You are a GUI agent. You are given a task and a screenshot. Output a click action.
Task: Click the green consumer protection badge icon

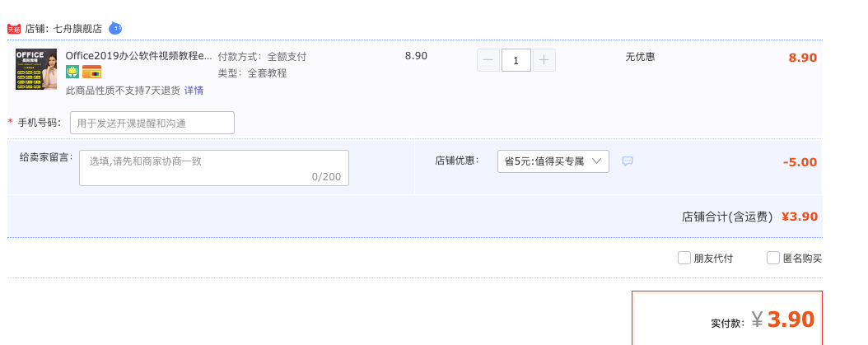pos(72,72)
